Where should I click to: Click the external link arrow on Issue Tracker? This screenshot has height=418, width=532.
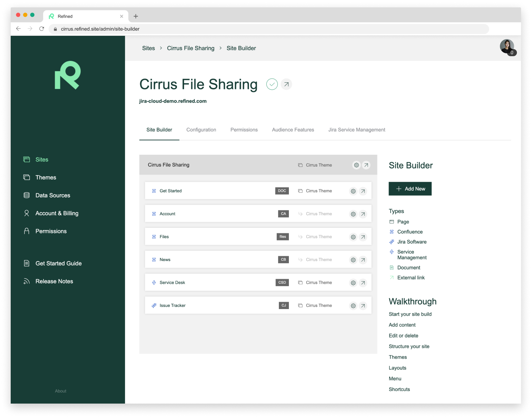pyautogui.click(x=363, y=305)
